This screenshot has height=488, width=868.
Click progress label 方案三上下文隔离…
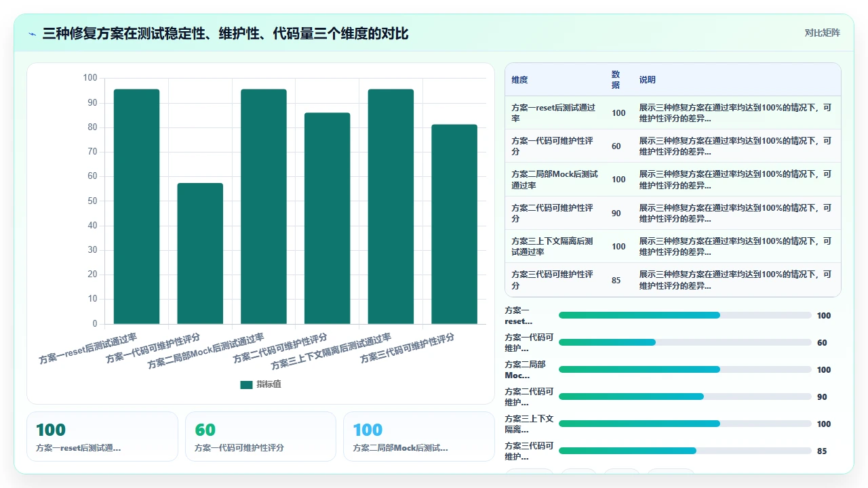529,424
